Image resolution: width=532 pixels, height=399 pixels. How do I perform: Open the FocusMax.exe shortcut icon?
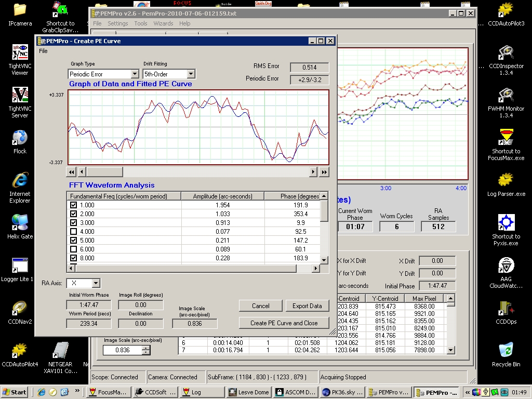click(x=506, y=137)
